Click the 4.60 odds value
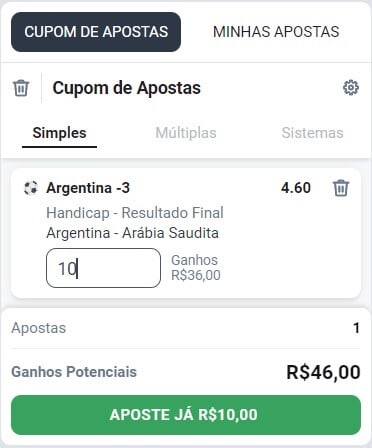This screenshot has height=448, width=372. [x=296, y=188]
